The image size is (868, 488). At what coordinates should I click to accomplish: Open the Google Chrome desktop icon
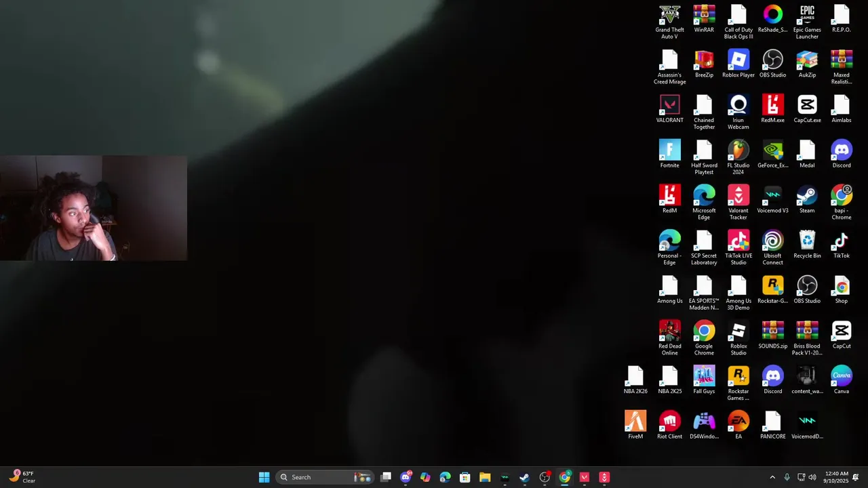point(704,338)
